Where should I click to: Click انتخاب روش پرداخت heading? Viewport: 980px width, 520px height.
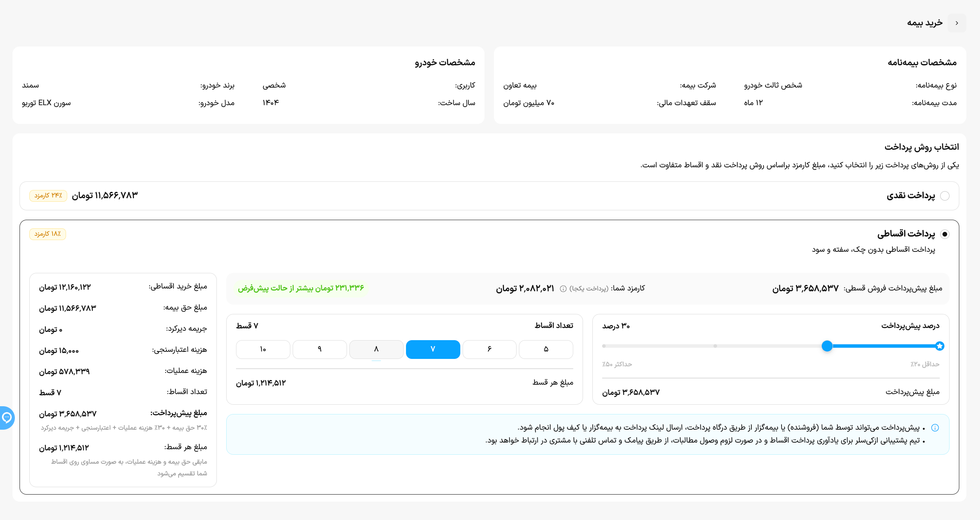pyautogui.click(x=921, y=147)
